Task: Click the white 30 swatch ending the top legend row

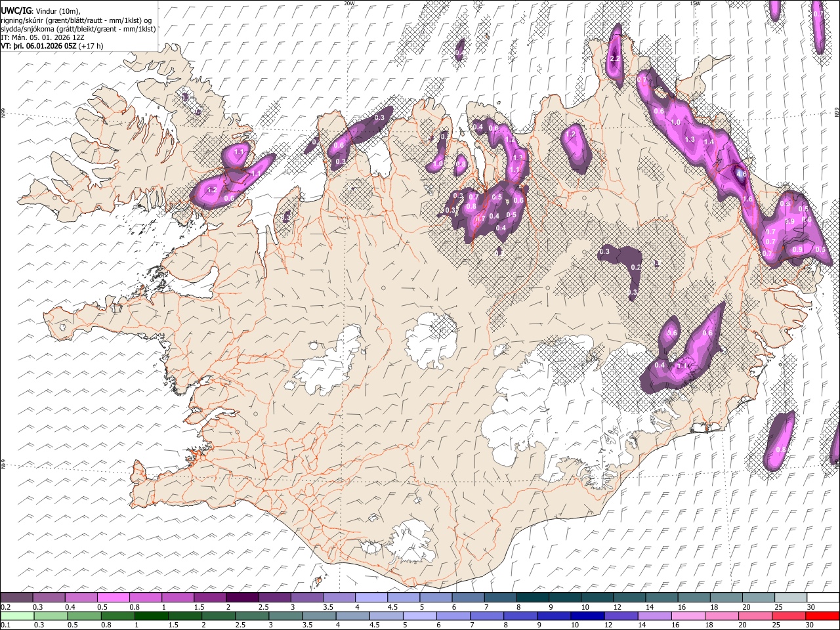Action: pyautogui.click(x=824, y=598)
